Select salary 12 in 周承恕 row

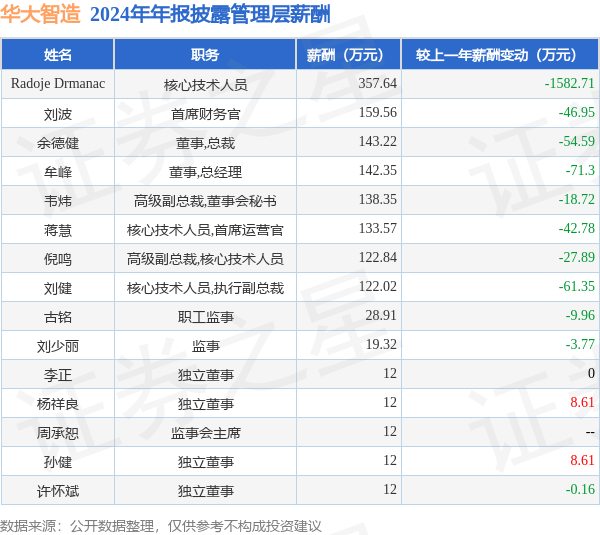(390, 432)
